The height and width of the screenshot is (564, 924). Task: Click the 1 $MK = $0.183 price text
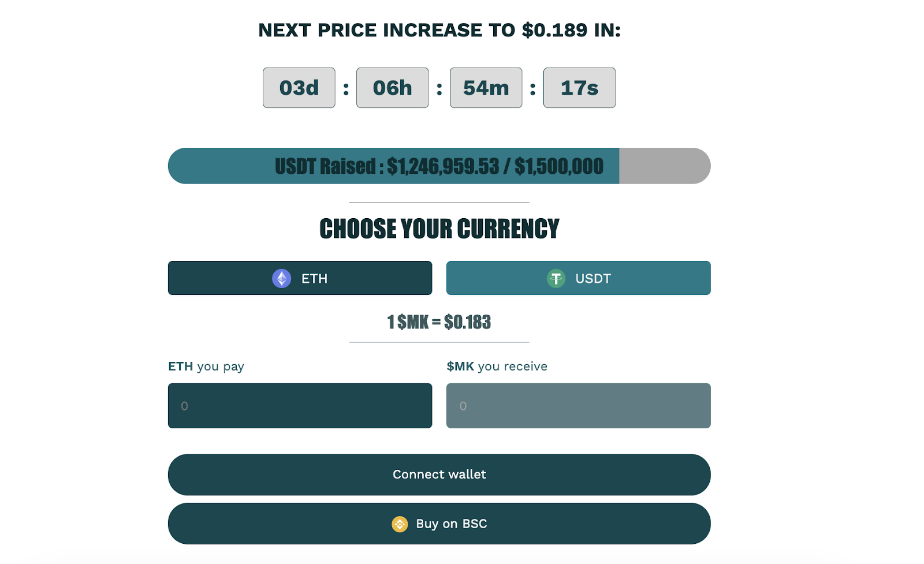(x=439, y=322)
